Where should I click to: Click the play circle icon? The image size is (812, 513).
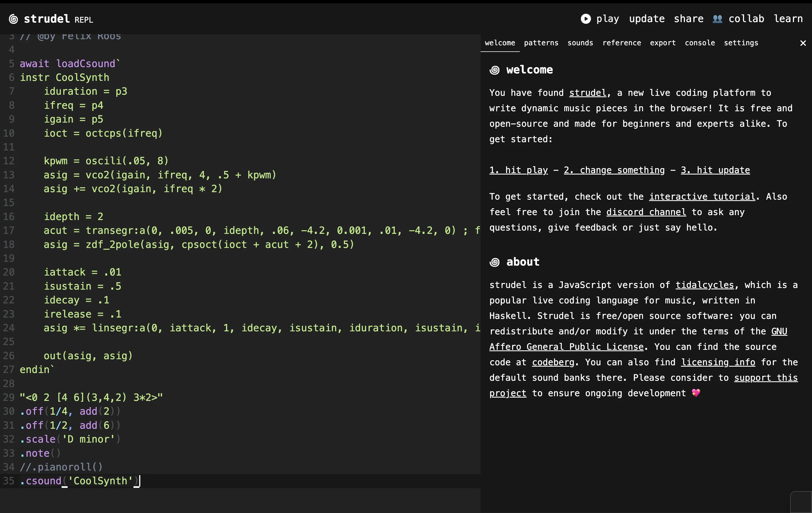click(x=586, y=19)
